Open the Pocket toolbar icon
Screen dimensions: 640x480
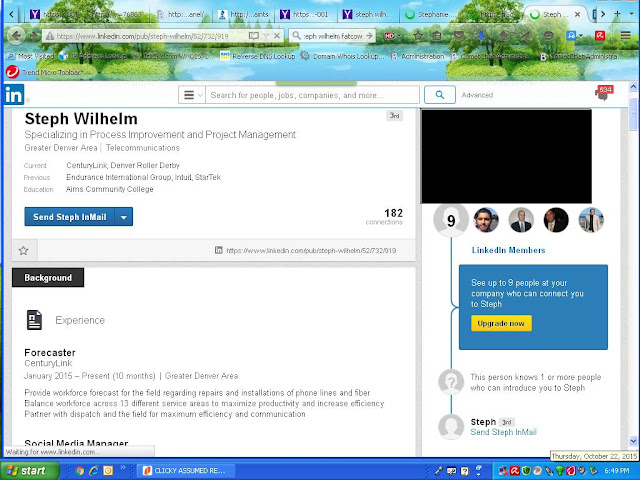pos(459,36)
